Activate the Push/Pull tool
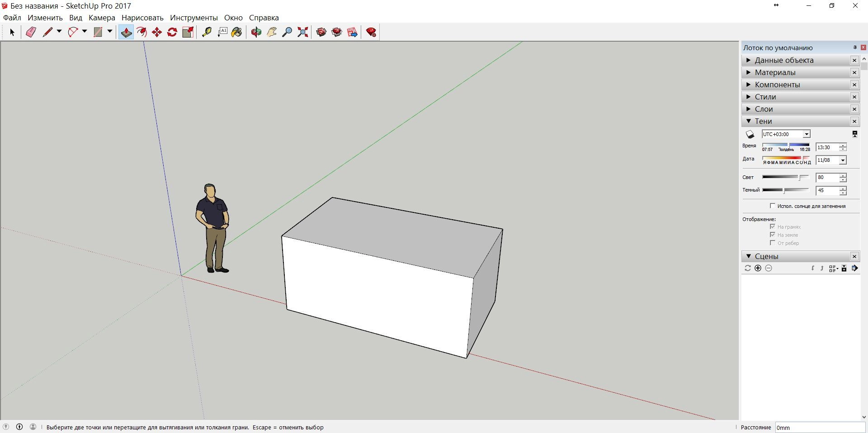 [126, 32]
